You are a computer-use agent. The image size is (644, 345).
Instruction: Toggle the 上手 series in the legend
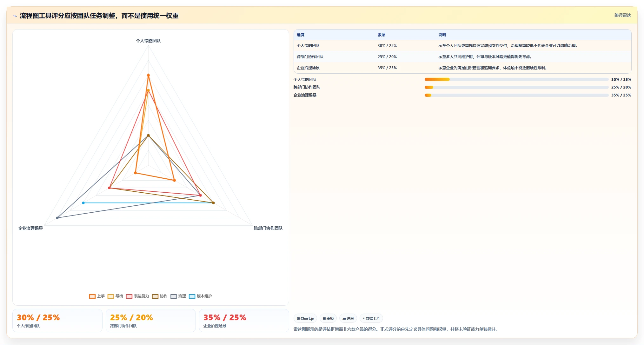pos(97,296)
